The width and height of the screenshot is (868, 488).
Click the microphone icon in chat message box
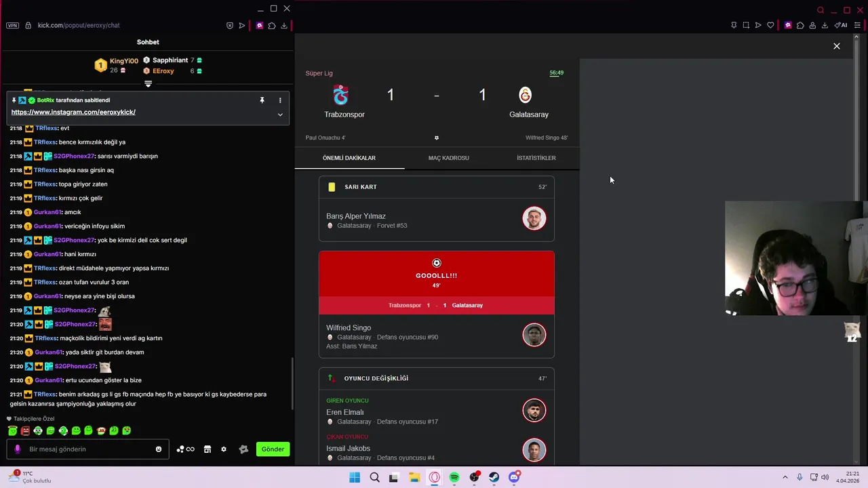coord(18,449)
